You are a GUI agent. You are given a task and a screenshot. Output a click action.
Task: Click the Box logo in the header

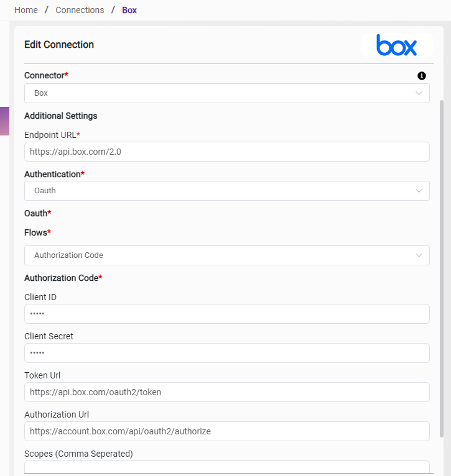click(396, 45)
